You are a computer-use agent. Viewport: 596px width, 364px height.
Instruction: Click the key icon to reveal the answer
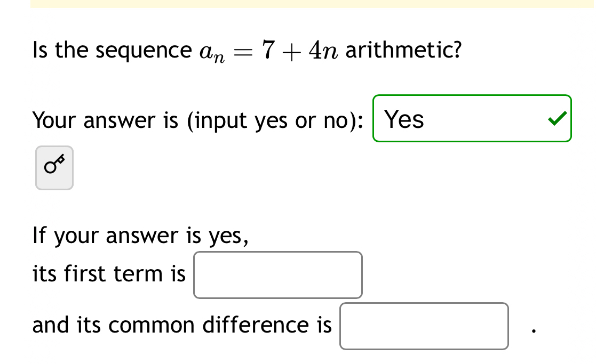tap(54, 168)
